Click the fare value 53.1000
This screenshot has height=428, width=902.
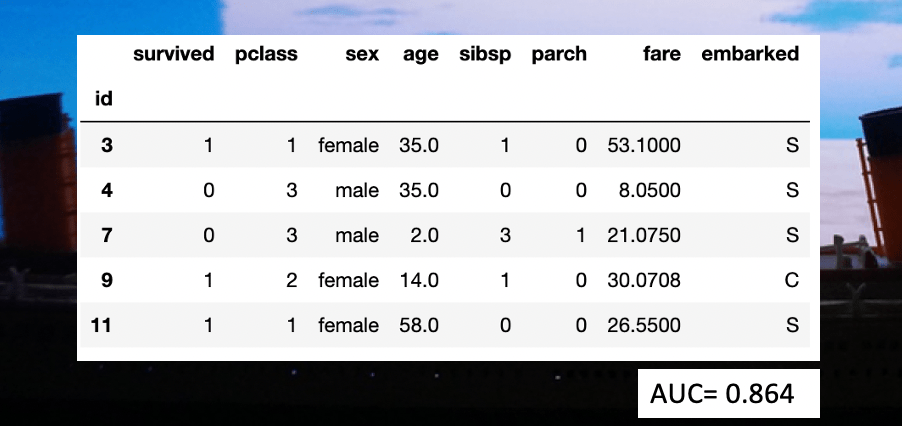644,146
